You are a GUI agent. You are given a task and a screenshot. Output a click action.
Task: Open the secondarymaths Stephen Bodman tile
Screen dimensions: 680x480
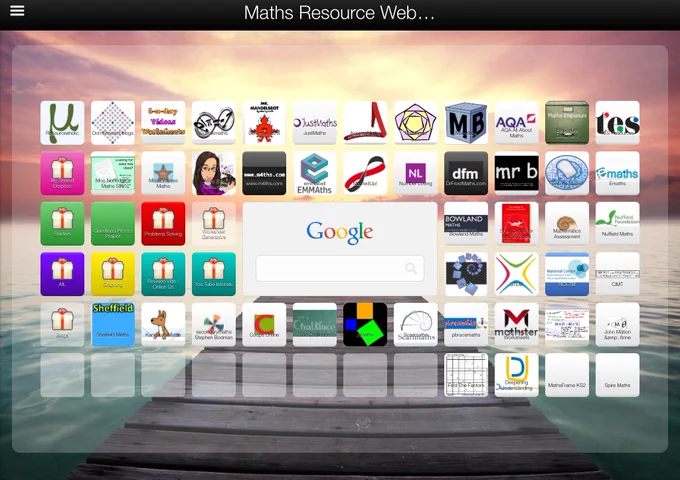point(214,324)
